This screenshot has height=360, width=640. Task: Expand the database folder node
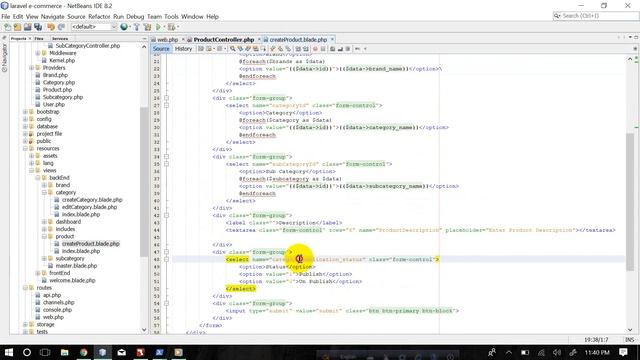(x=25, y=127)
